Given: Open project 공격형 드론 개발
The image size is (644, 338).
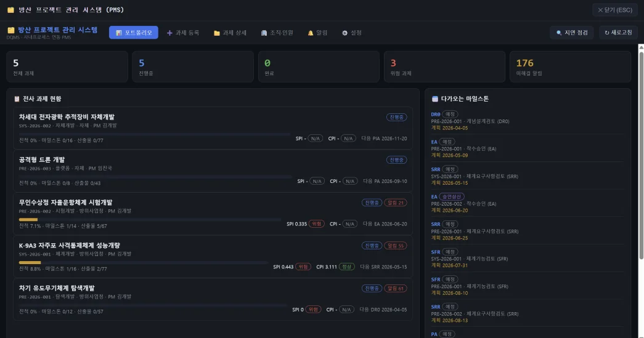Looking at the screenshot, I should tap(213, 171).
